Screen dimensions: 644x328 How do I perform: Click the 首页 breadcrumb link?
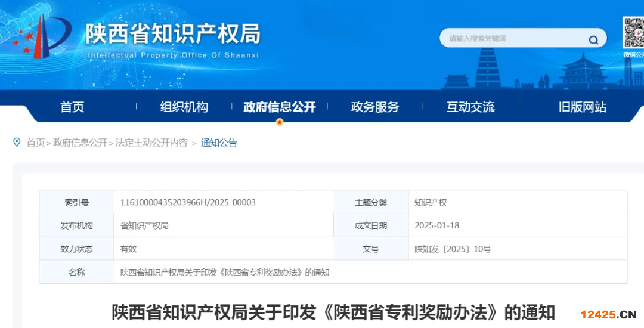point(36,143)
